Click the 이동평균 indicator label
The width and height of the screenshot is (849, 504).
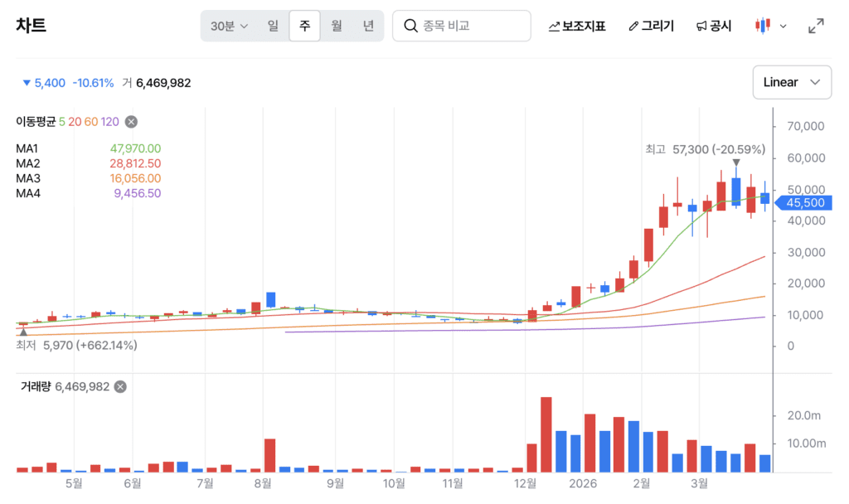coord(35,122)
